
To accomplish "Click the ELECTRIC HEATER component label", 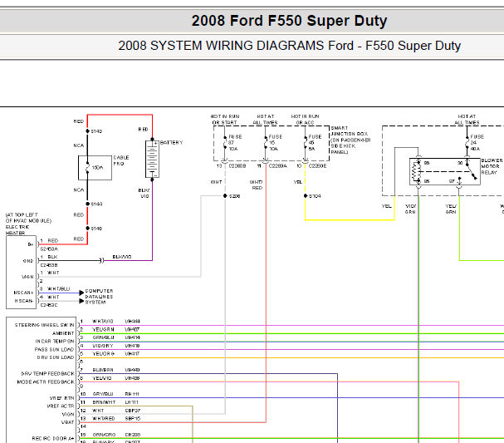I will 17,230.
